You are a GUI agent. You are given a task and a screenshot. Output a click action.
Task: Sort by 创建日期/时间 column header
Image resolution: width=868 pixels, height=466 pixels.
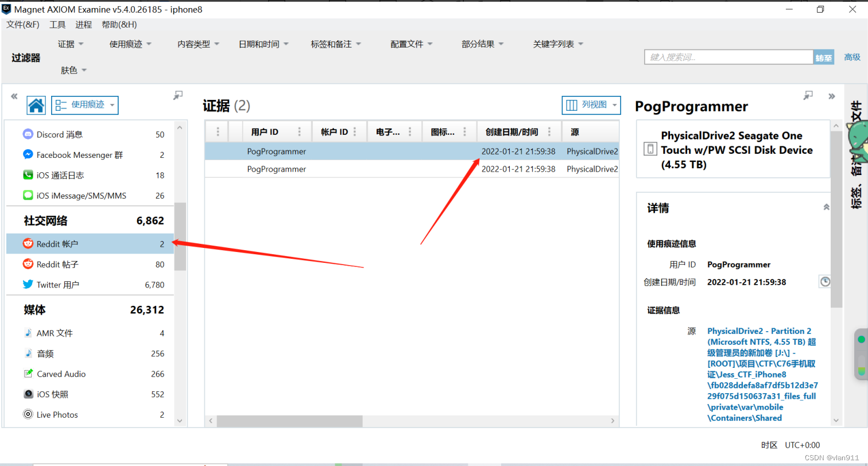(x=512, y=132)
